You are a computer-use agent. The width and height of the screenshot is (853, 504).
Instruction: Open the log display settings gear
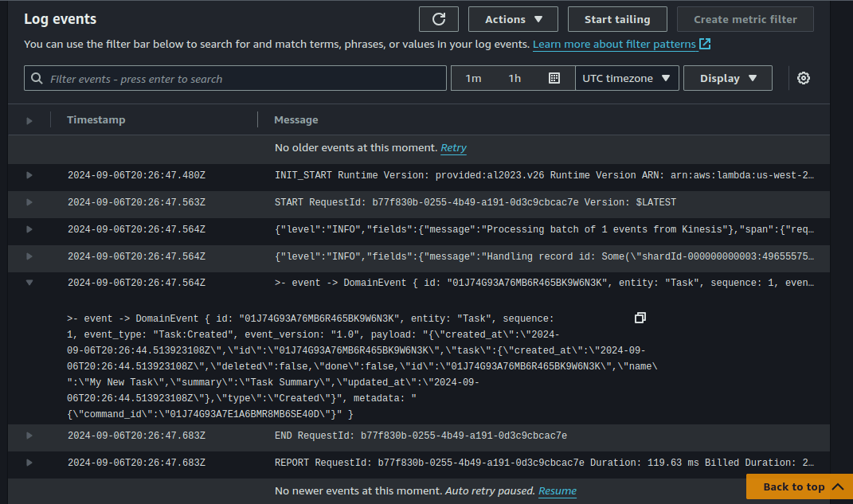coord(803,78)
